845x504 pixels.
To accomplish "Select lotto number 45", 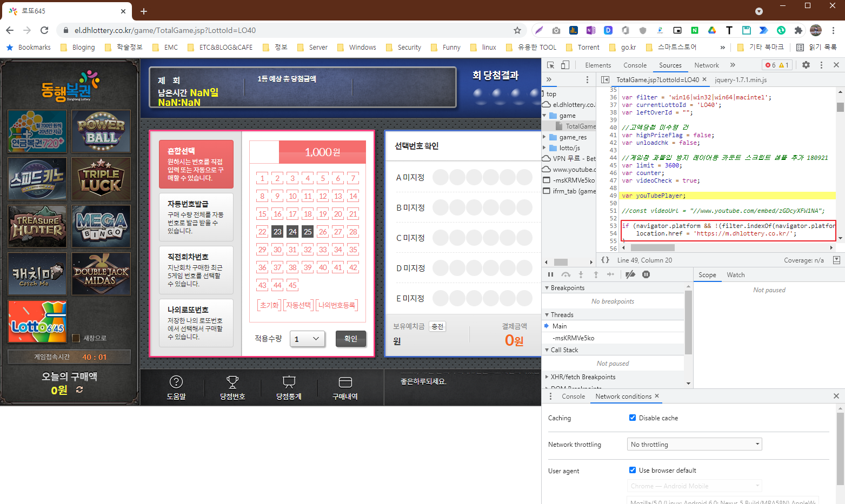I will coord(292,285).
